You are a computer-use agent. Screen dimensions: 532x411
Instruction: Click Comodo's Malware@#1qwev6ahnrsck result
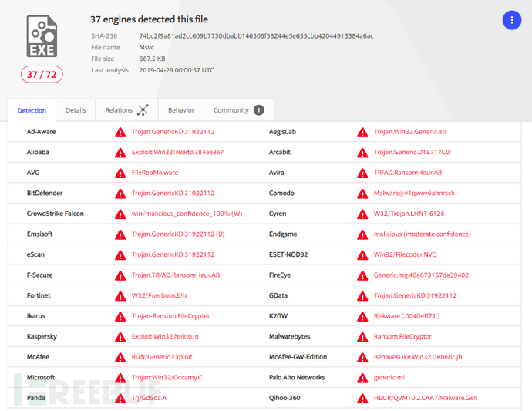pyautogui.click(x=414, y=193)
